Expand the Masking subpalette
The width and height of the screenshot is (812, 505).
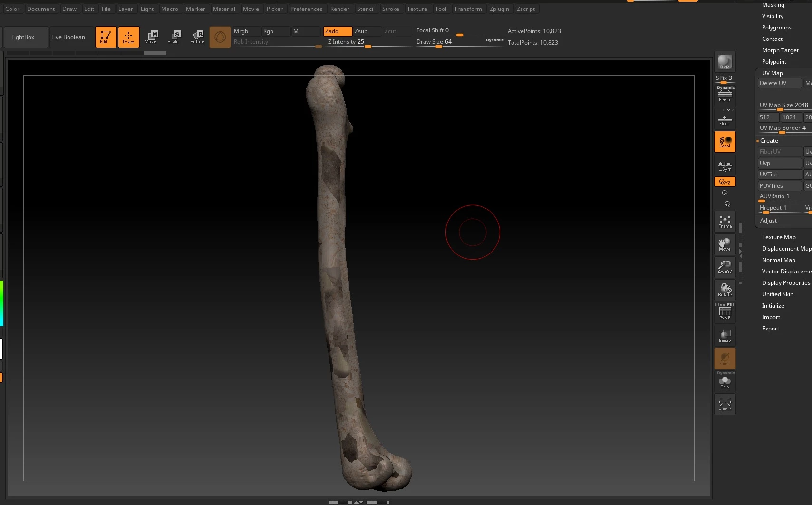[x=773, y=5]
